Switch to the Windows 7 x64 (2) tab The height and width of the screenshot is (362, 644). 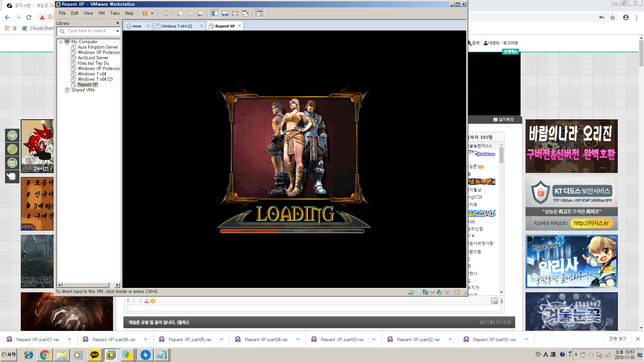177,26
